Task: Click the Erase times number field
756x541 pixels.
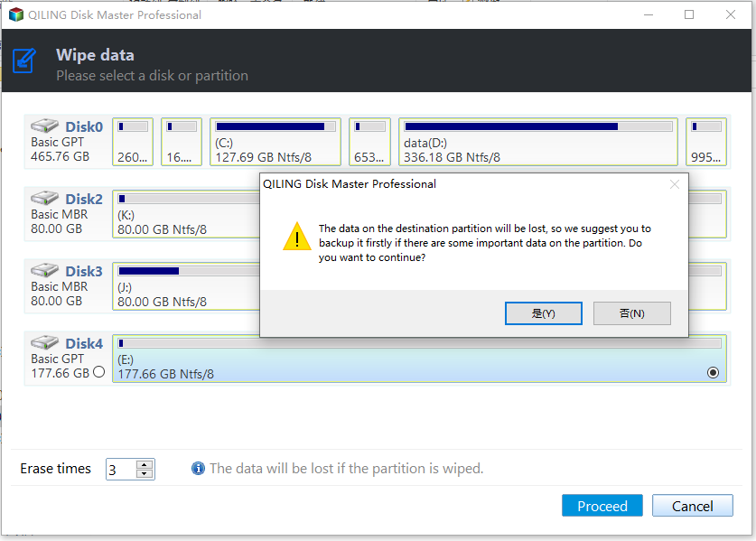Action: [122, 469]
